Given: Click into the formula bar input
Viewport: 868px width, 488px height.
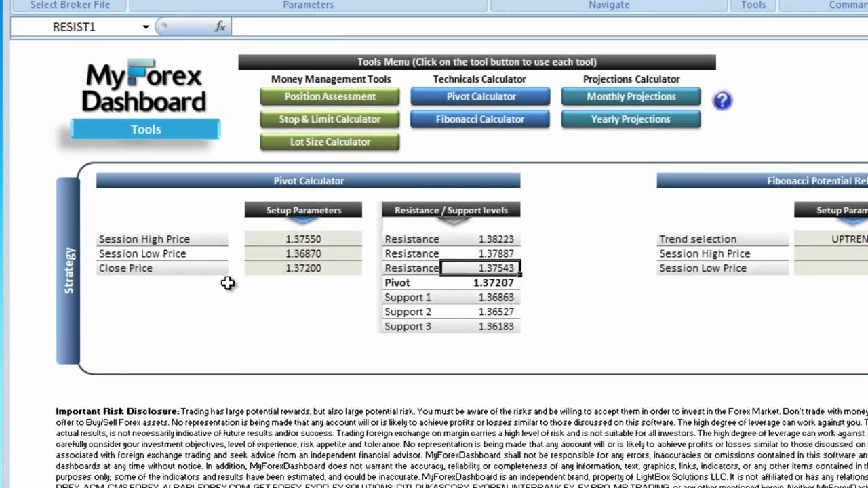Looking at the screenshot, I should coord(549,27).
